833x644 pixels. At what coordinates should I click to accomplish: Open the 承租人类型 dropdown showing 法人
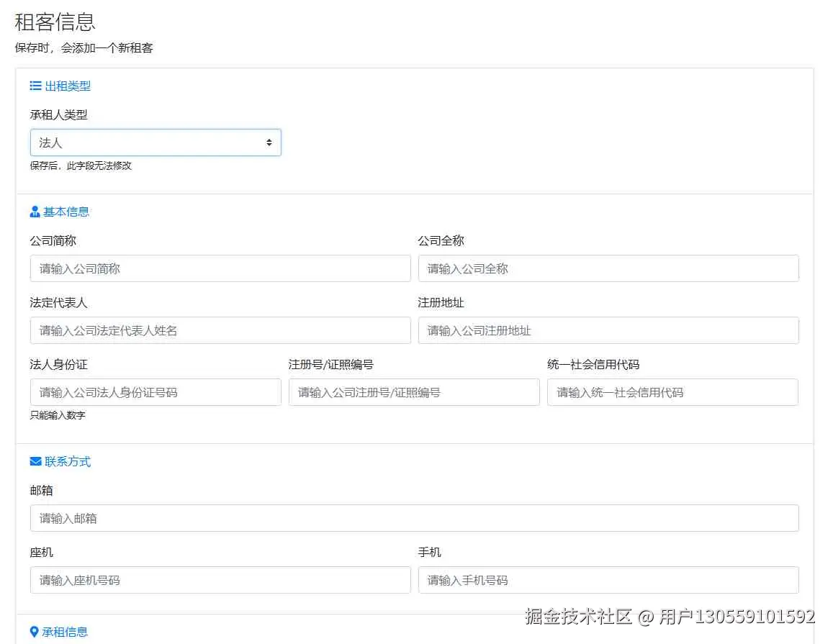pyautogui.click(x=156, y=142)
